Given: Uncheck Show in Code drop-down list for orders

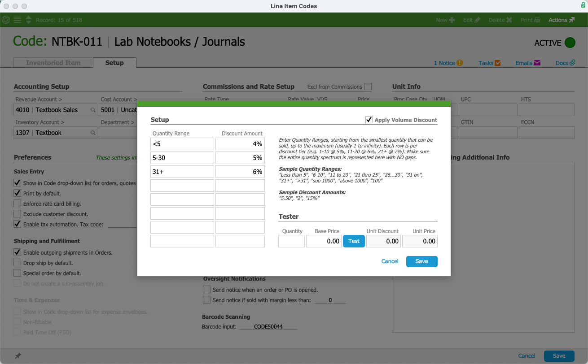Looking at the screenshot, I should click(18, 183).
